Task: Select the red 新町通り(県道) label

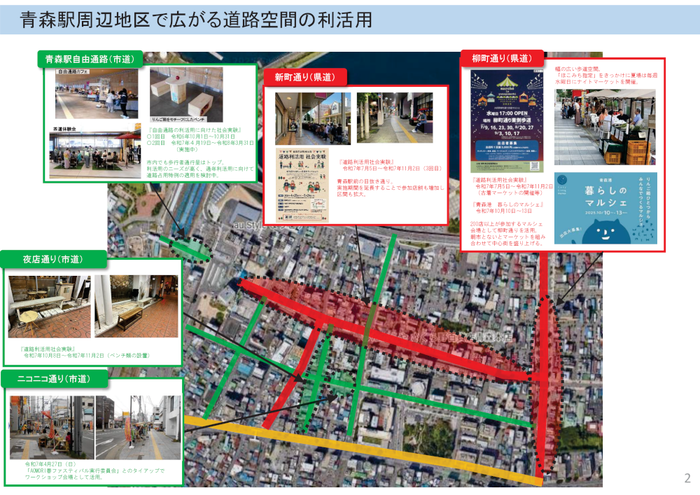Action: click(305, 77)
